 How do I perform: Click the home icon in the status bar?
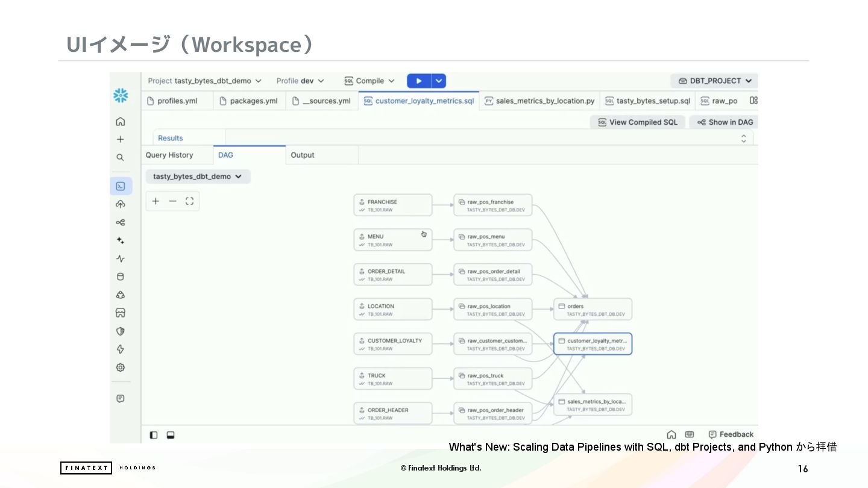click(671, 434)
